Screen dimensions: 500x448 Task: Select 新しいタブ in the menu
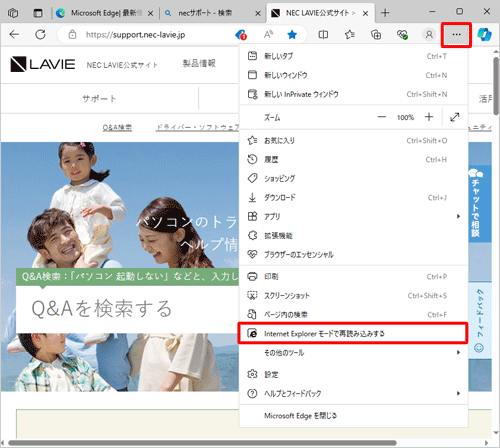pyautogui.click(x=353, y=56)
